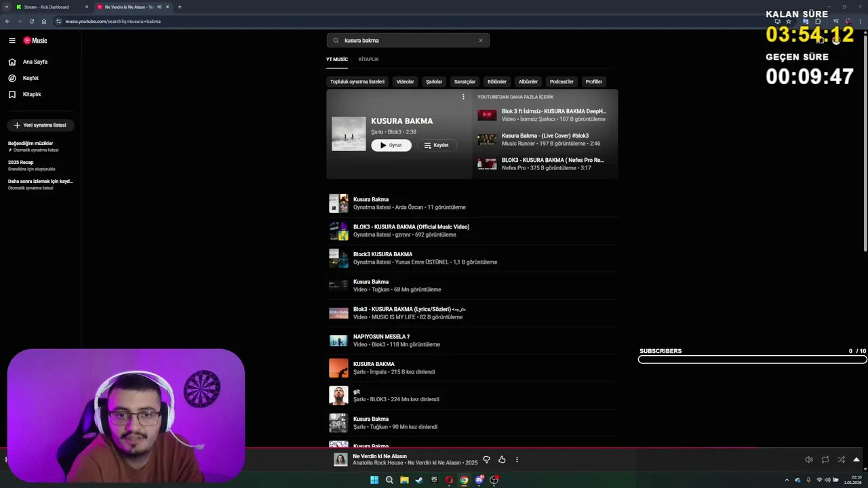
Task: Open the KUSURA BAKMA song by İmpala
Action: click(472, 368)
